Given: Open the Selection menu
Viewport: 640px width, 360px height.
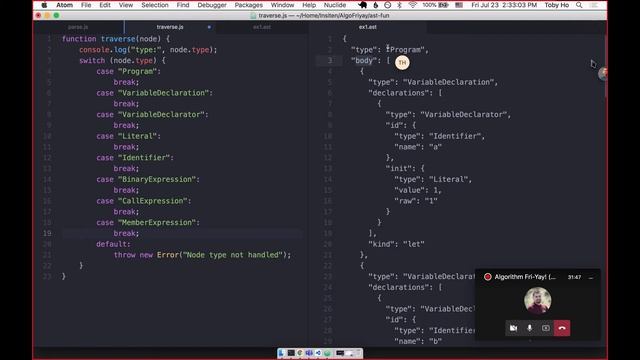Looking at the screenshot, I should [155, 5].
